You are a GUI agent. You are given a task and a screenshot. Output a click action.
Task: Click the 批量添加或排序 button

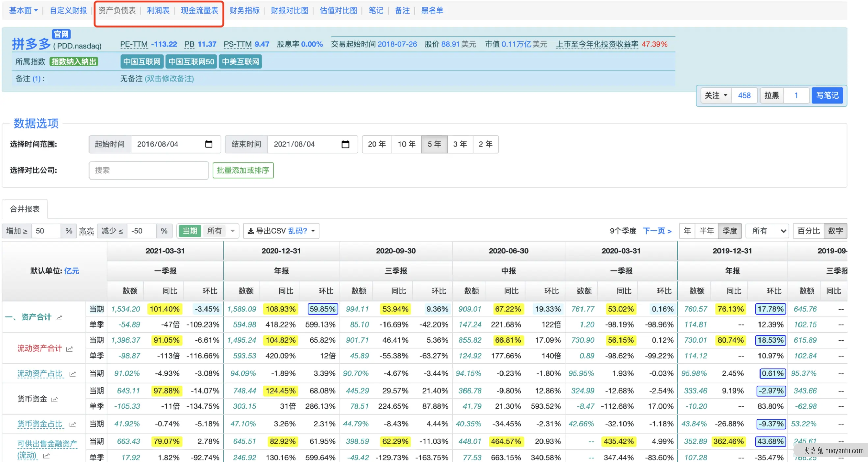coord(243,170)
